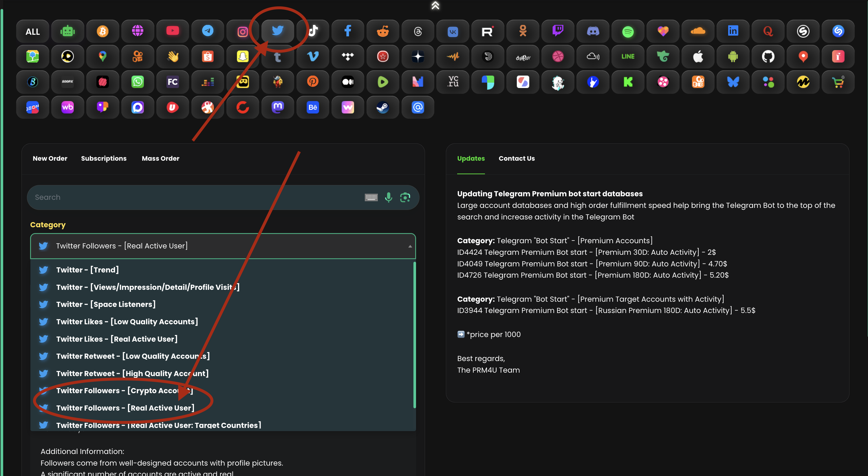Screen dimensions: 868x476
Task: Open the Subscriptions tab
Action: [x=104, y=158]
